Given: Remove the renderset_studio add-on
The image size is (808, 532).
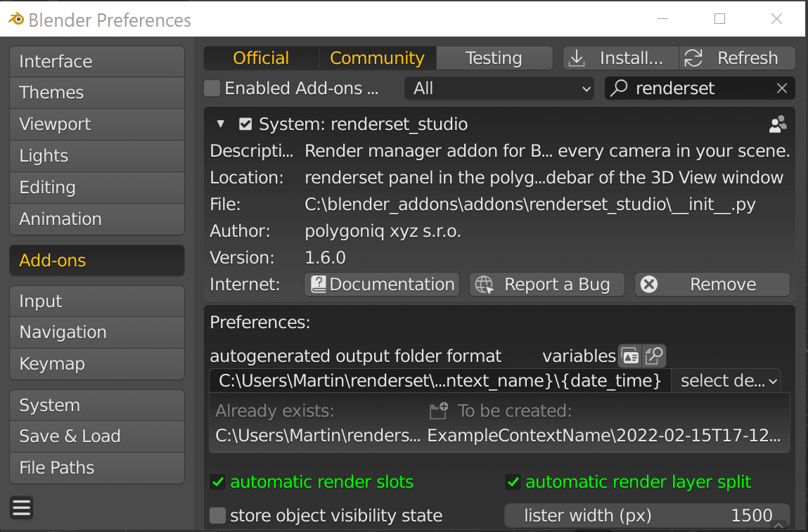Looking at the screenshot, I should coord(712,285).
